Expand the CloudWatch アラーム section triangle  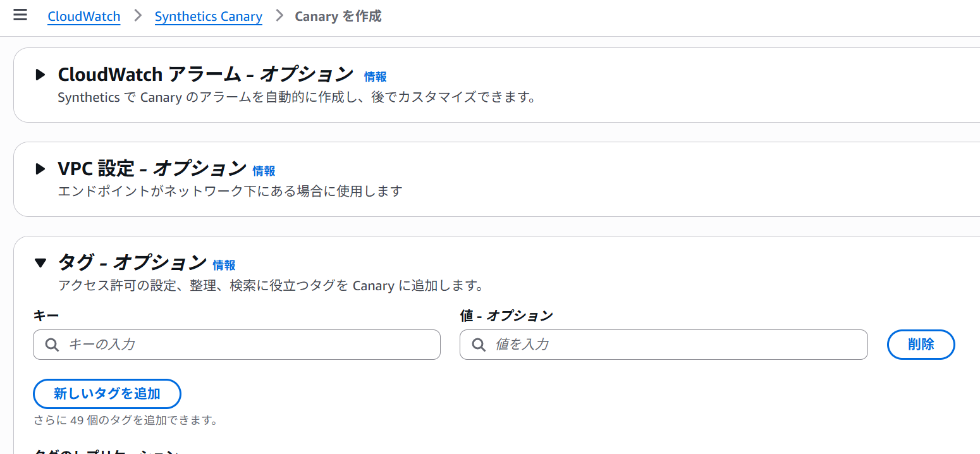tap(40, 75)
